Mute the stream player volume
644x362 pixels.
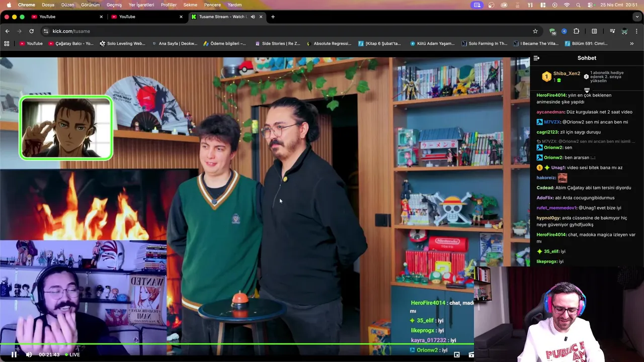click(x=29, y=354)
